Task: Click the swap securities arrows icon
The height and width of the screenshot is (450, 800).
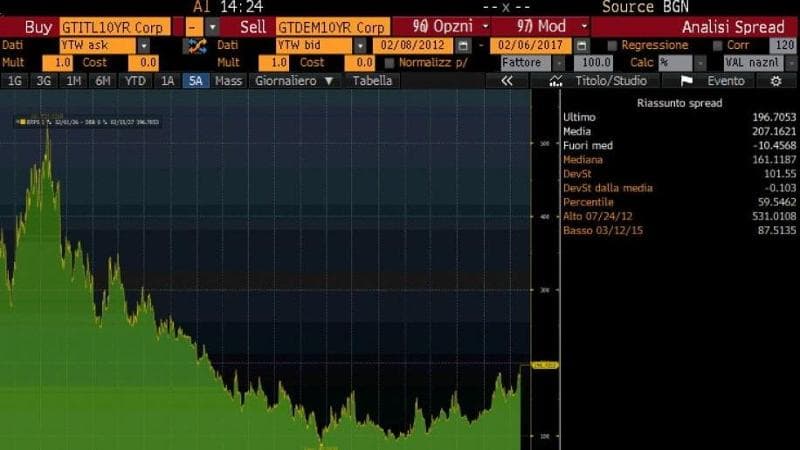Action: pos(196,45)
